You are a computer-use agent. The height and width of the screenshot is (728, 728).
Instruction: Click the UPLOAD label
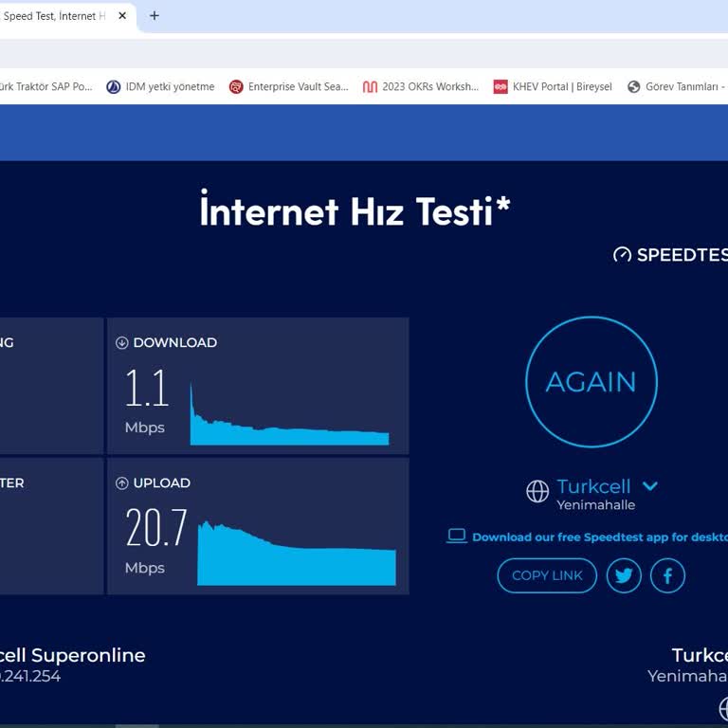click(161, 483)
